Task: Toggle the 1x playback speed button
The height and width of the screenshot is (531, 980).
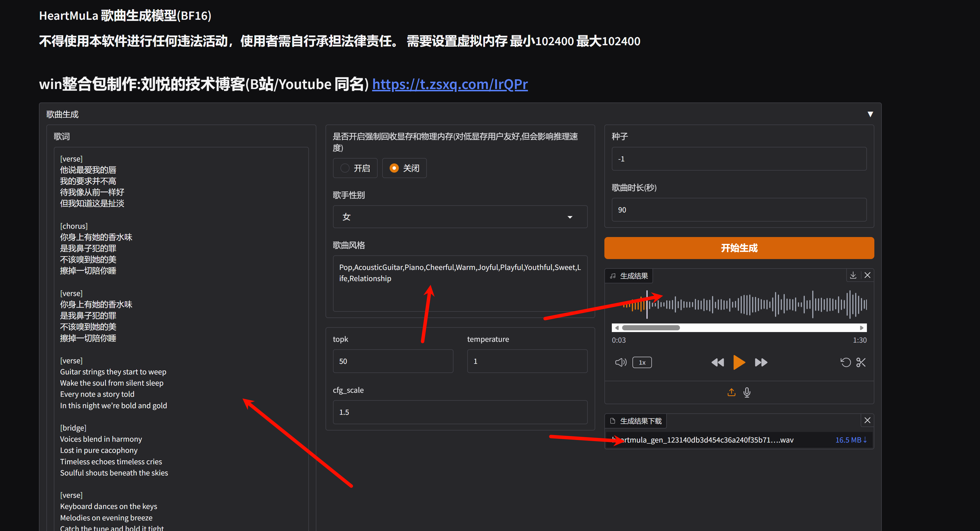Action: [642, 362]
